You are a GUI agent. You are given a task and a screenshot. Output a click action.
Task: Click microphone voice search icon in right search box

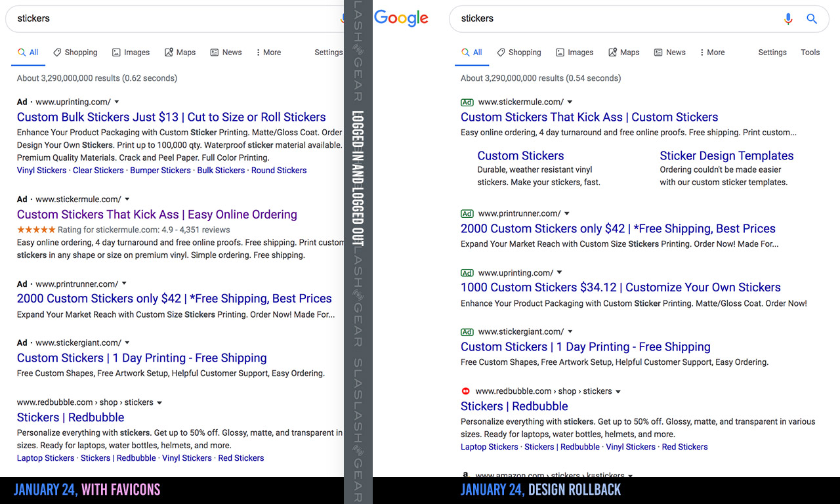click(x=788, y=19)
